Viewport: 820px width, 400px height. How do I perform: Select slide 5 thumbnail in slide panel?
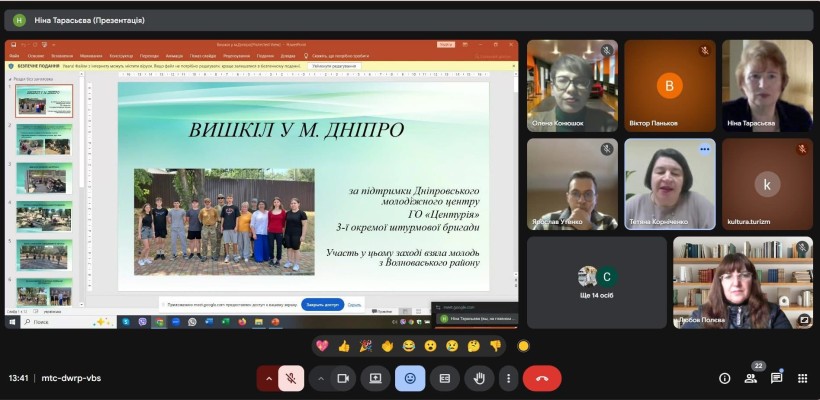click(x=44, y=255)
